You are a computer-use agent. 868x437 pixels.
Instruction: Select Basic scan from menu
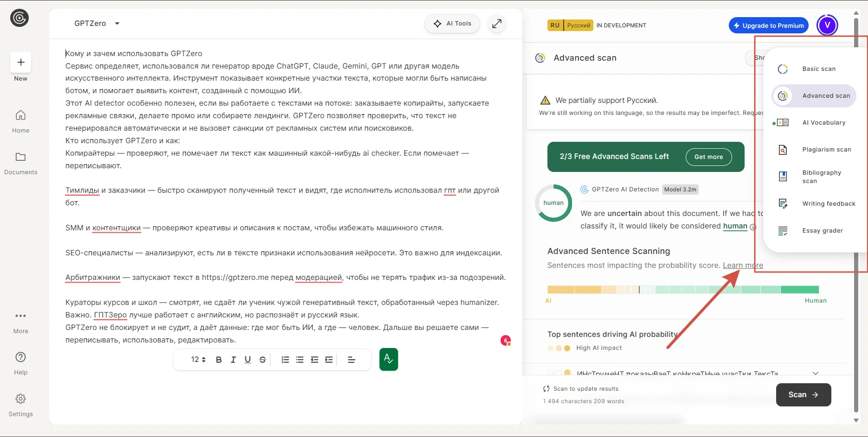(814, 69)
